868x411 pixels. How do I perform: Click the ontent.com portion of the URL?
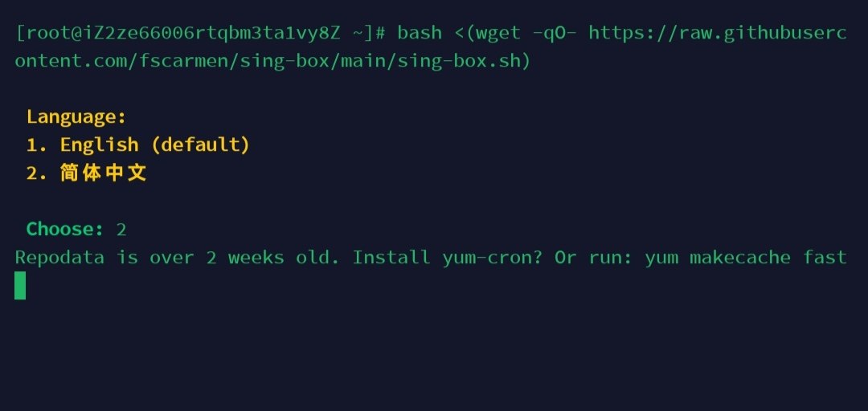(x=71, y=61)
